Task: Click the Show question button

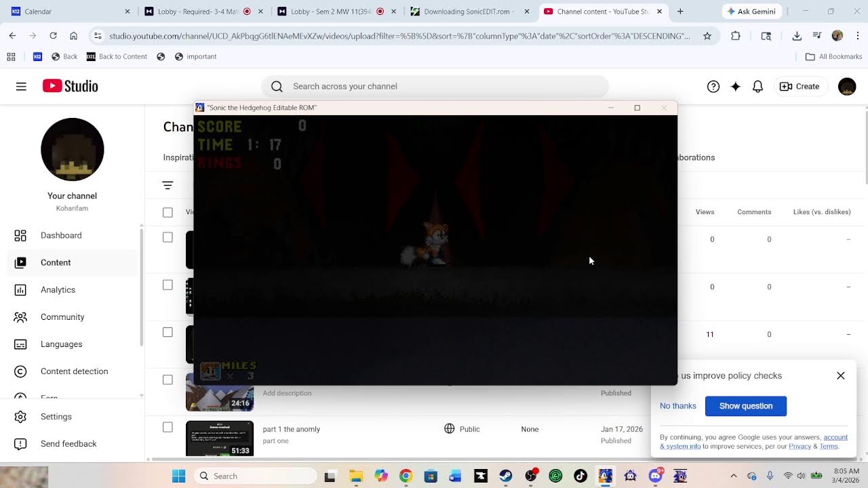Action: (x=746, y=406)
